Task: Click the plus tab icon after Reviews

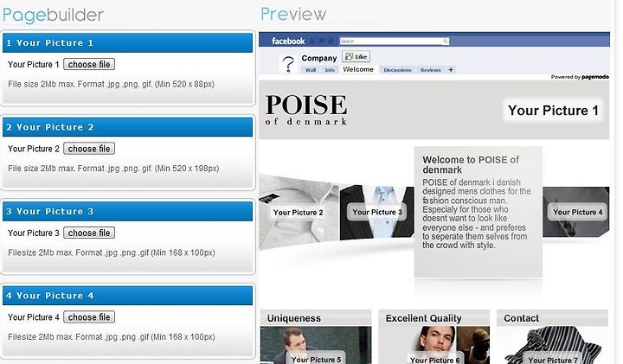Action: (451, 69)
